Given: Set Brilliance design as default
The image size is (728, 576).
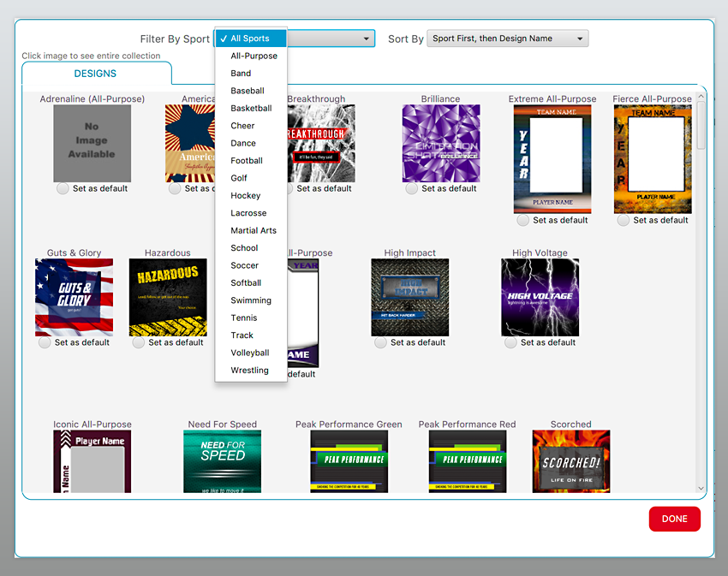Looking at the screenshot, I should pyautogui.click(x=411, y=189).
